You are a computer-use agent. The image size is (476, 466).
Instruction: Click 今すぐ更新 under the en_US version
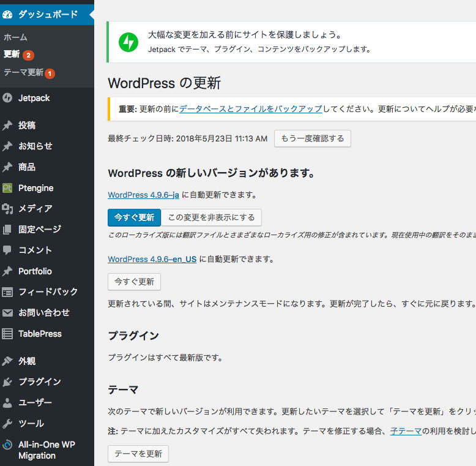[134, 282]
